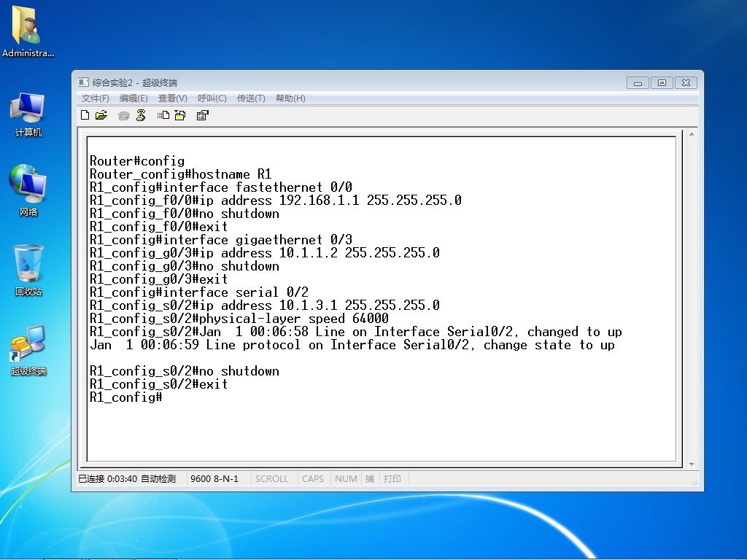This screenshot has height=560, width=747.
Task: Click the Call (phone) toolbar icon
Action: pyautogui.click(x=123, y=115)
